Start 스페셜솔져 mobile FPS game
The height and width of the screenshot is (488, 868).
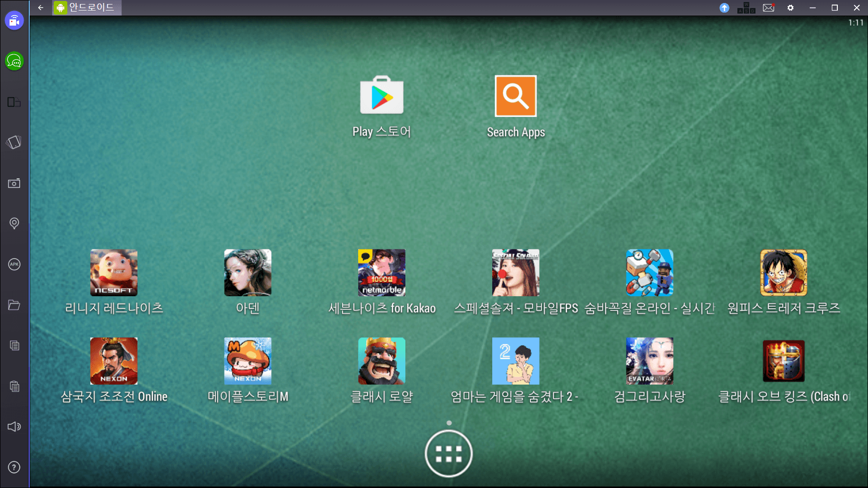pyautogui.click(x=516, y=273)
